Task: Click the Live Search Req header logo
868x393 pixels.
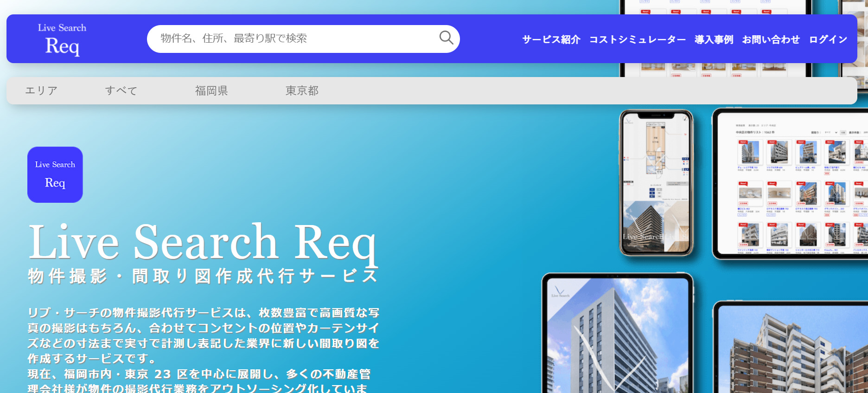Action: (62, 39)
